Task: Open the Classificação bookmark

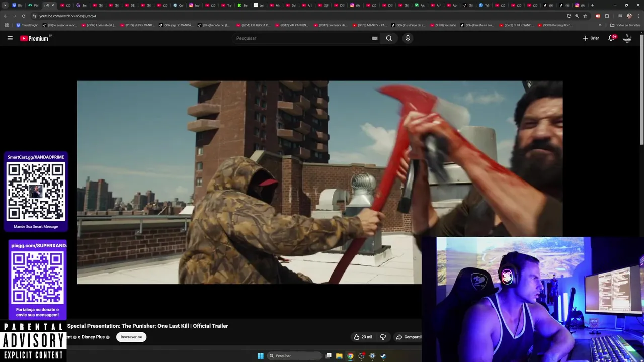Action: (28, 25)
